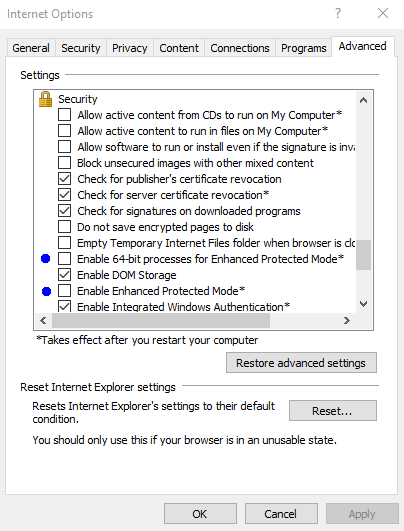Click the settings list scroll up arrow
The height and width of the screenshot is (531, 404).
[363, 100]
